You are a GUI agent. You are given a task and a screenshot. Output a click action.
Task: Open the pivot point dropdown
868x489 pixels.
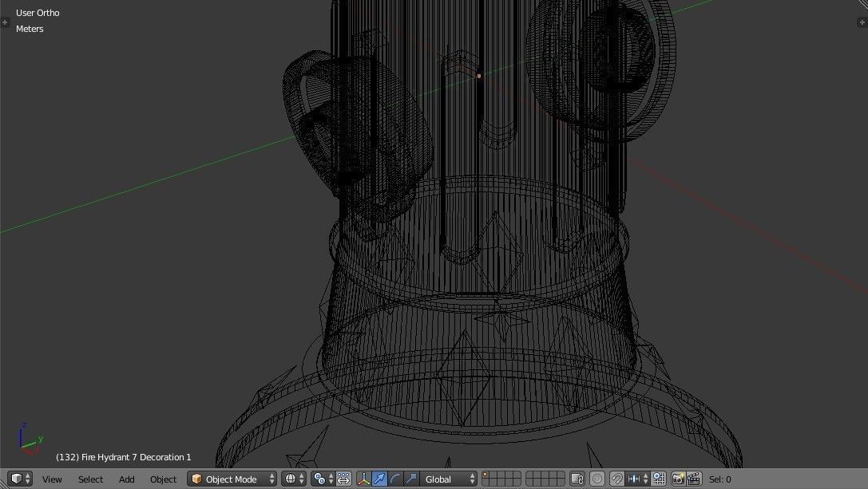(323, 479)
